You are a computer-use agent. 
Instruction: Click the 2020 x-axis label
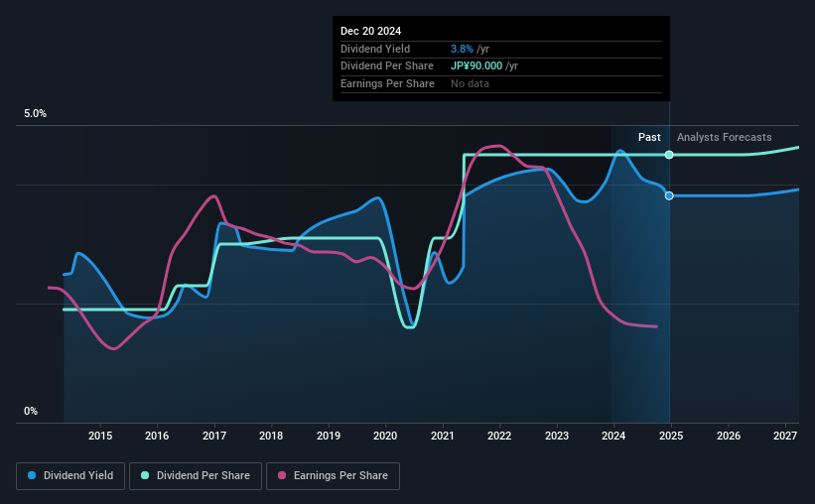[x=385, y=436]
